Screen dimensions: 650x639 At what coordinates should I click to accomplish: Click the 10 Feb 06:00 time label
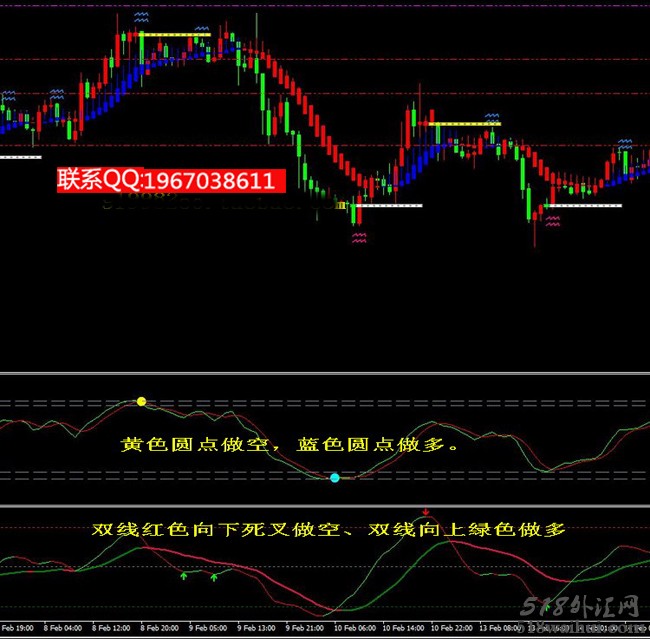[355, 628]
